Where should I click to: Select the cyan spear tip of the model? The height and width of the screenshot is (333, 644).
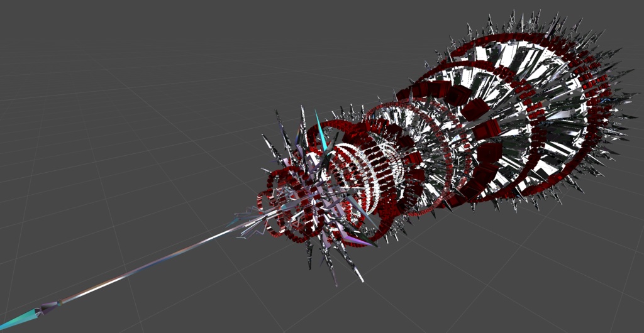point(18,319)
